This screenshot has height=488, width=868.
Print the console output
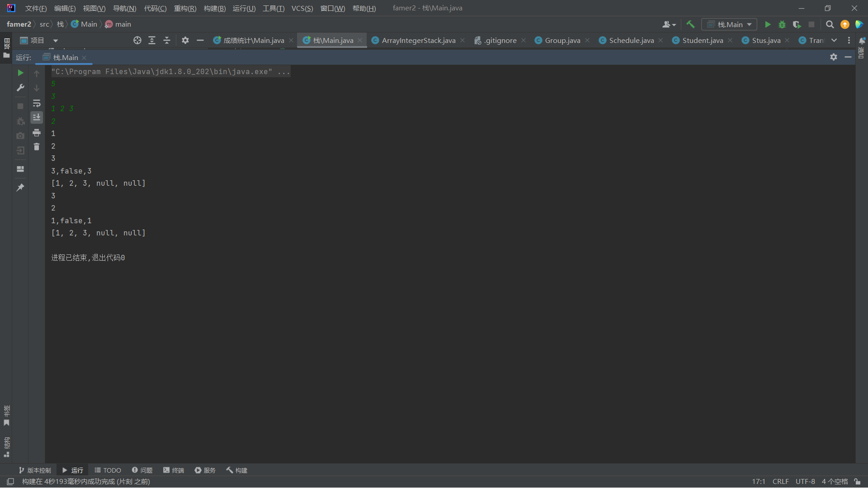[37, 132]
